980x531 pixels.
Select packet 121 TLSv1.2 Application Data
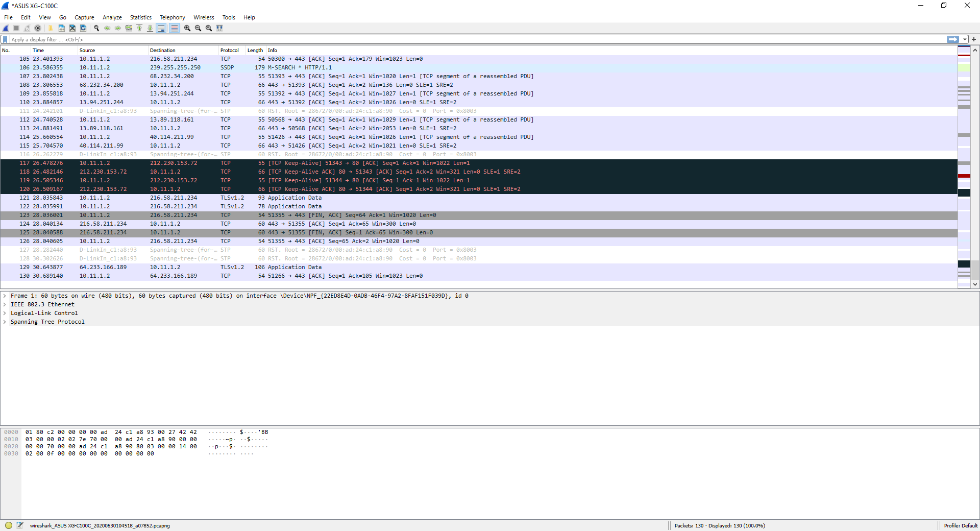479,198
